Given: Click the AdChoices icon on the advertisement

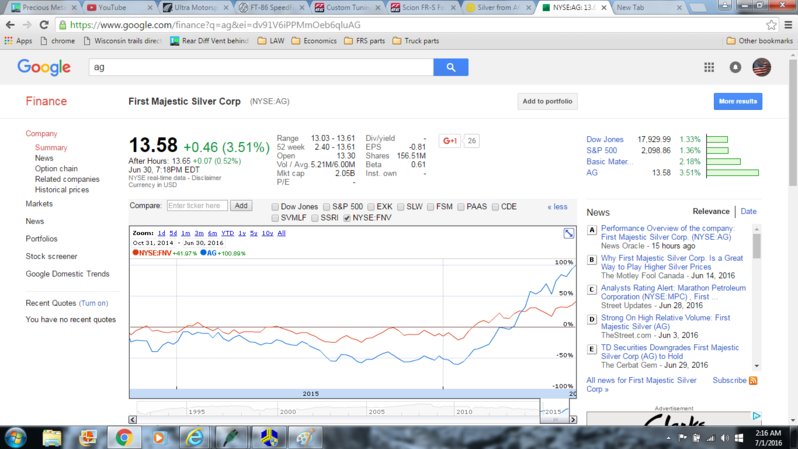Looking at the screenshot, I should [x=756, y=416].
